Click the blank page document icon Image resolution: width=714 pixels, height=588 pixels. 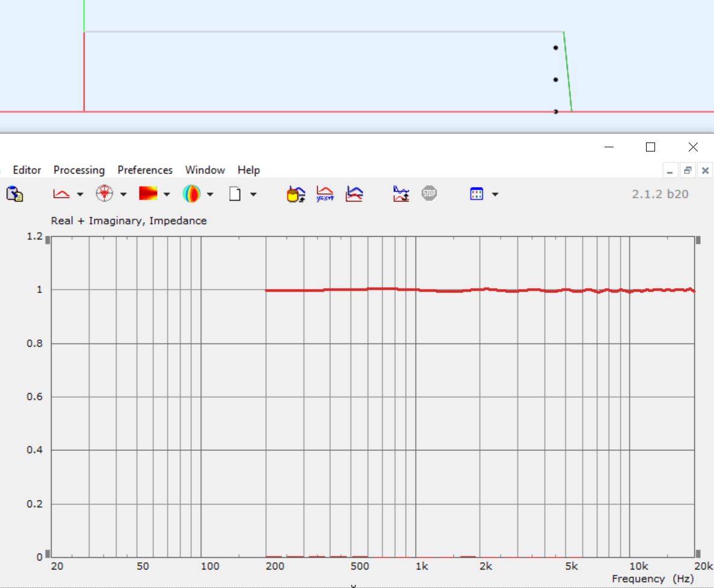[235, 194]
